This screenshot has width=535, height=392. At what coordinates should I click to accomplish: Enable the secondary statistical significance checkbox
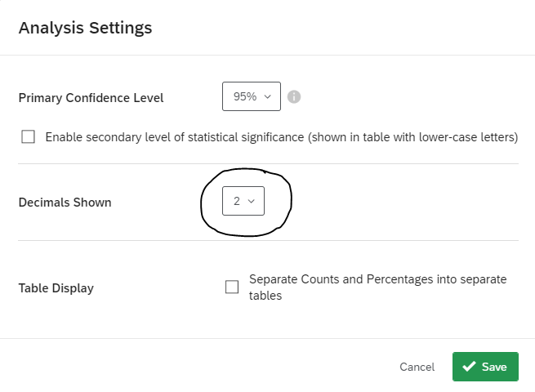(28, 137)
